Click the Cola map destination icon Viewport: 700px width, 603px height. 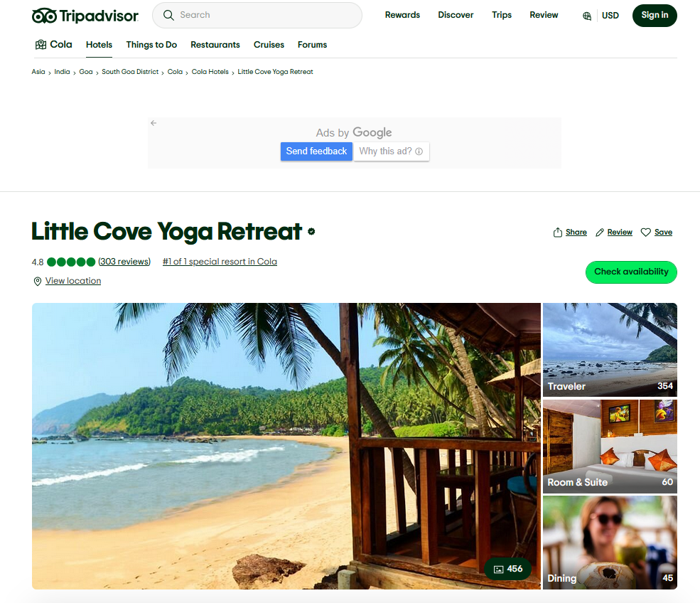coord(41,45)
